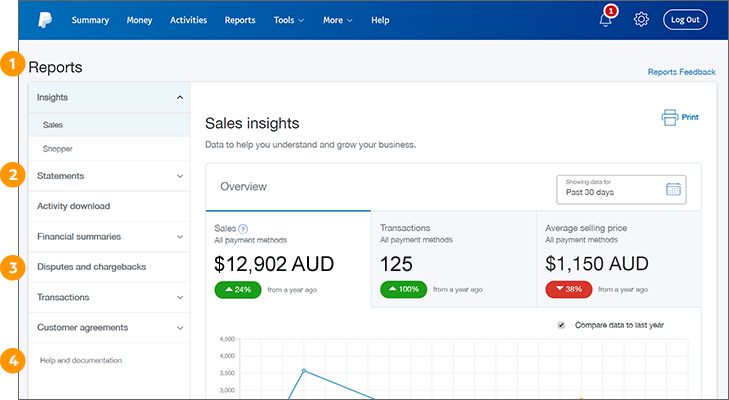Click the orange number 4 callout marker
Viewport: 729px width, 400px height.
point(12,360)
